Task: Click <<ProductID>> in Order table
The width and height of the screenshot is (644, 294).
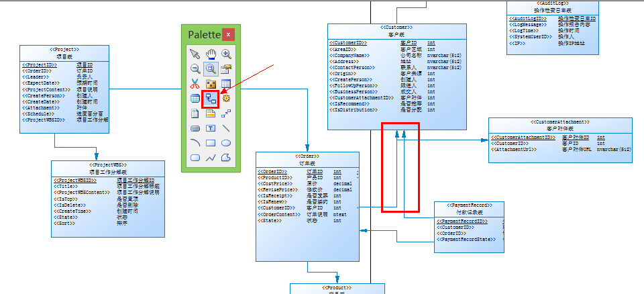Action: [275, 178]
